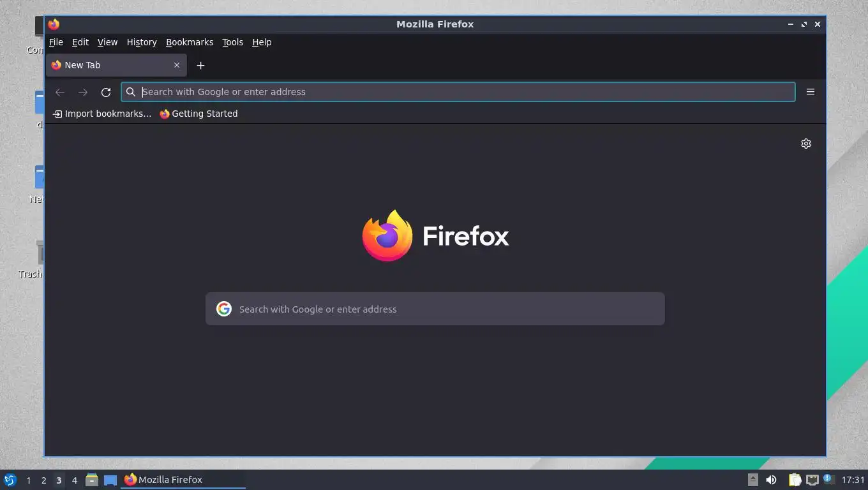Open the Getting Started bookmark
Image resolution: width=868 pixels, height=490 pixels.
pyautogui.click(x=198, y=114)
